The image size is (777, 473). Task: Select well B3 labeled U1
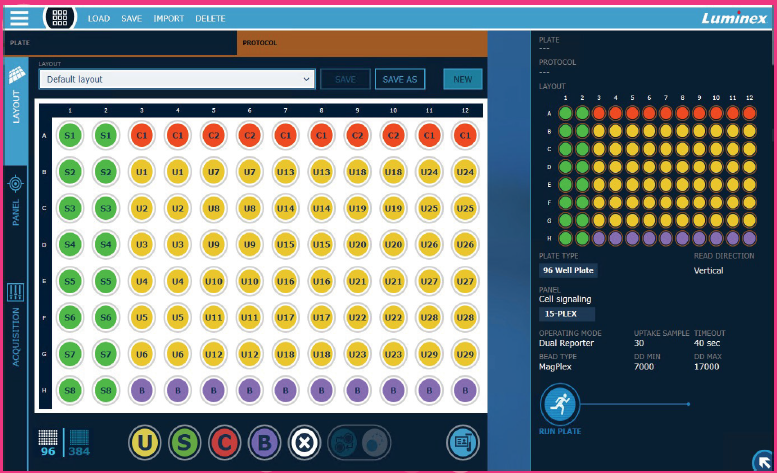142,172
